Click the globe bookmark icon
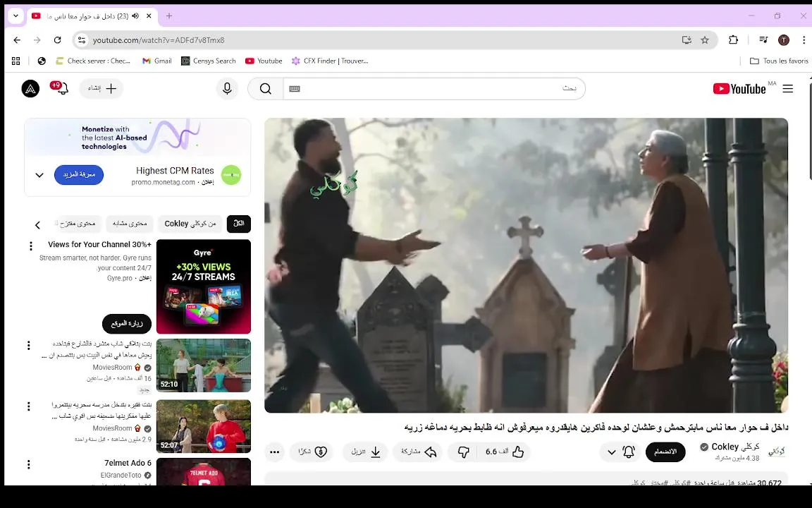 point(42,61)
